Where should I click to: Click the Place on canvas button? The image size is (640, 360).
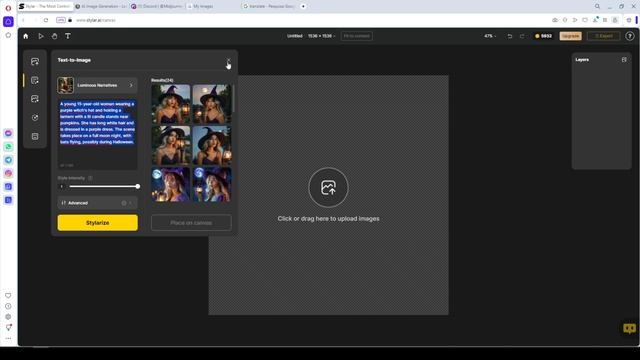pyautogui.click(x=191, y=223)
